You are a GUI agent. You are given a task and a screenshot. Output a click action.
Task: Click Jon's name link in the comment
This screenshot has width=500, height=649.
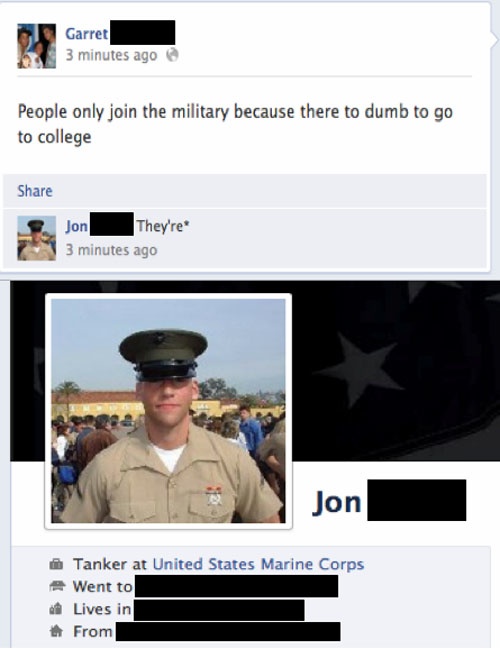77,226
